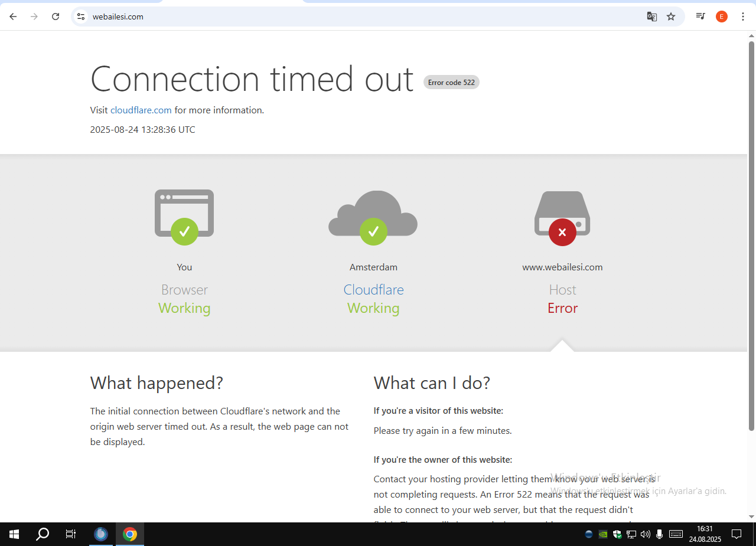This screenshot has height=546, width=756.
Task: Click the blue Cloudflare status link
Action: [374, 290]
